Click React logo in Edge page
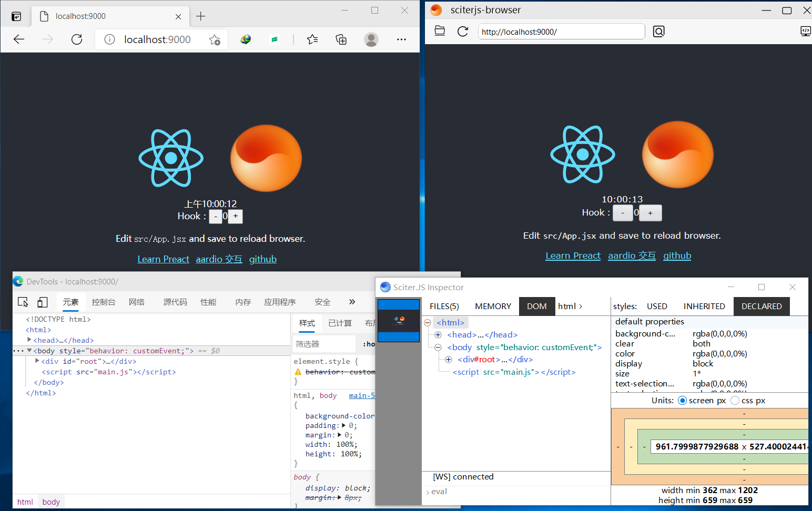The height and width of the screenshot is (511, 812). pos(171,158)
